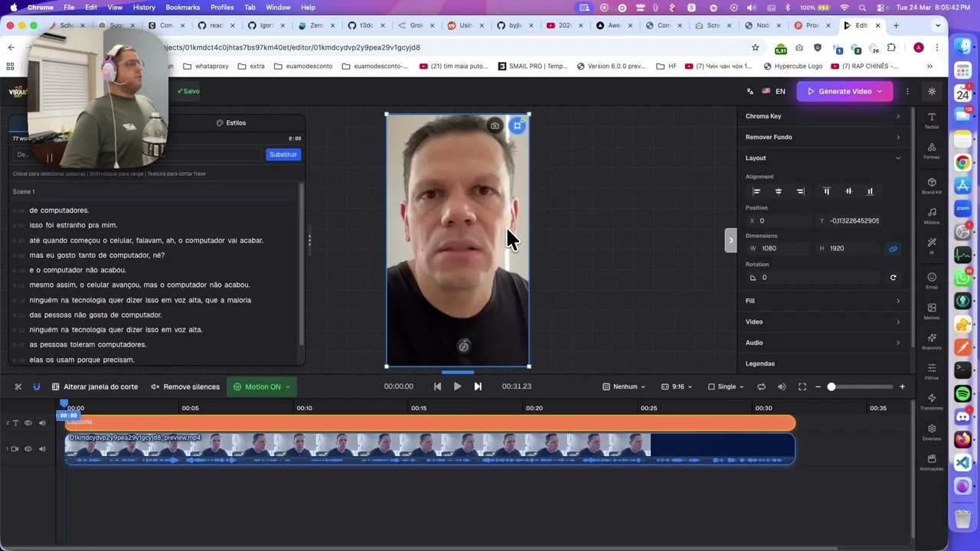Select the scissors cut tool
Screen dimensions: 980x551
tap(18, 386)
